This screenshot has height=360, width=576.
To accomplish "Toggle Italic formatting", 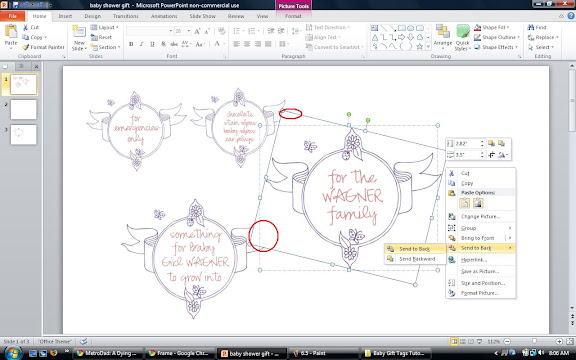I will [x=141, y=44].
